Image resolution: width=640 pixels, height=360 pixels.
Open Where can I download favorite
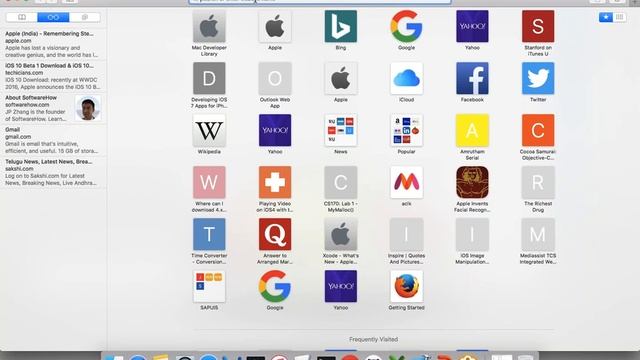click(x=209, y=182)
